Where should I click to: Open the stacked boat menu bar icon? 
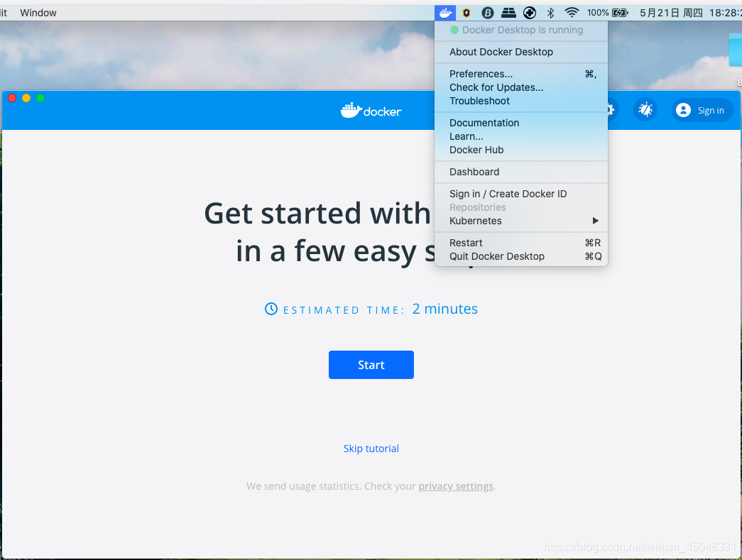point(508,13)
